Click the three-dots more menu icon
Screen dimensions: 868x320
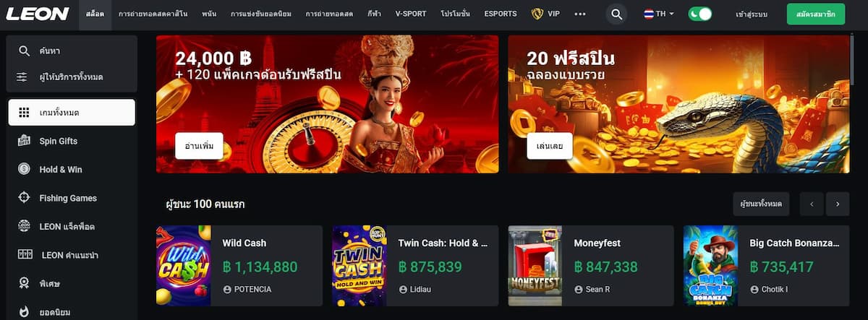[580, 14]
